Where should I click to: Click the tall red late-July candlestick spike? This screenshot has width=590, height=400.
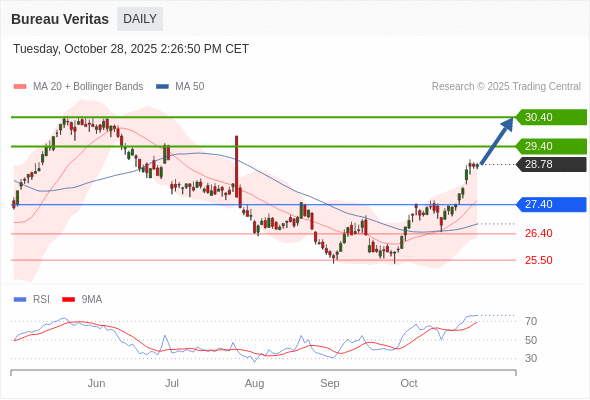pos(236,166)
